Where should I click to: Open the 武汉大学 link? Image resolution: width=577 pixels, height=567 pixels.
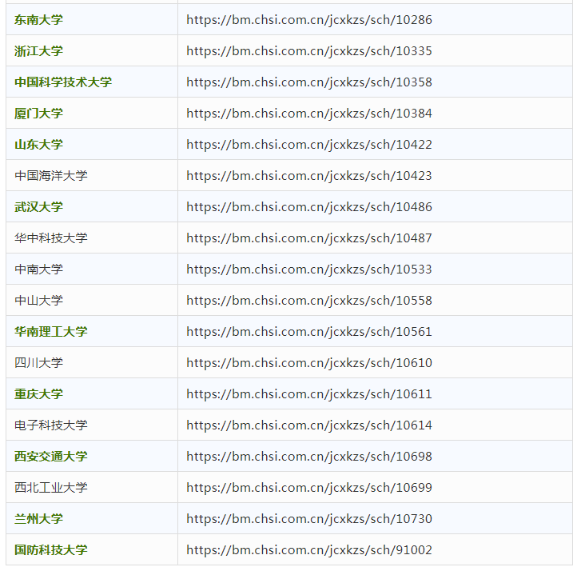coord(39,207)
